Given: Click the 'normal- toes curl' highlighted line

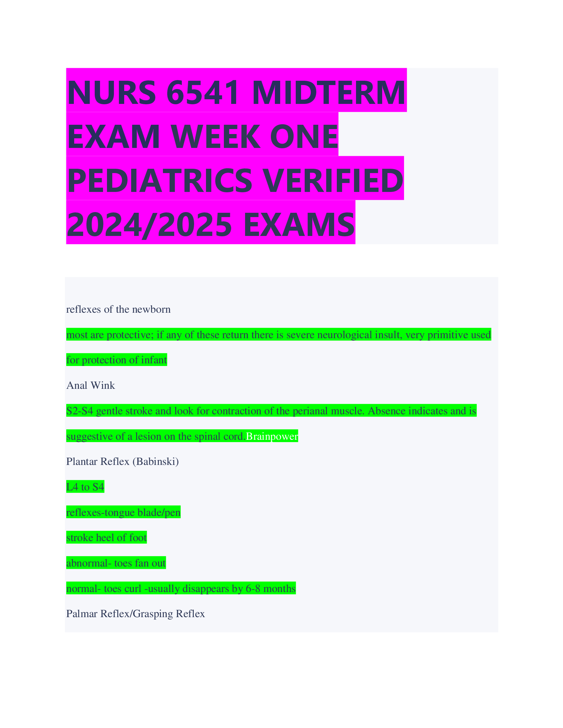Looking at the screenshot, I should [181, 589].
